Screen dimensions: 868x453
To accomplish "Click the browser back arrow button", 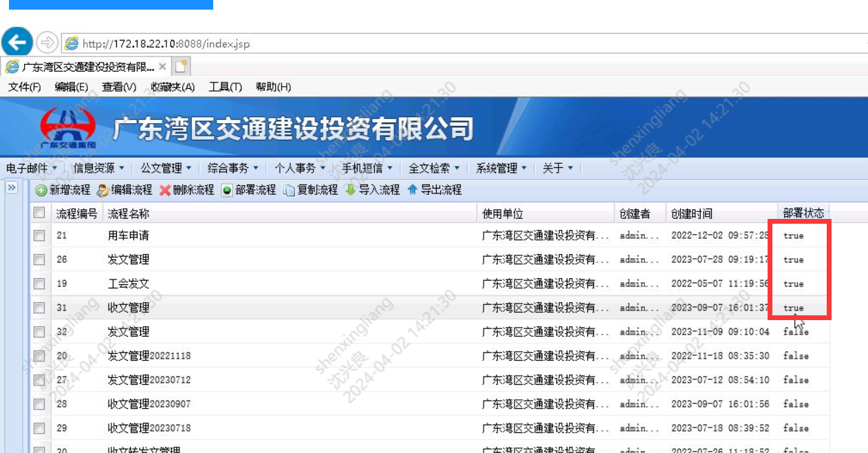I will click(17, 43).
